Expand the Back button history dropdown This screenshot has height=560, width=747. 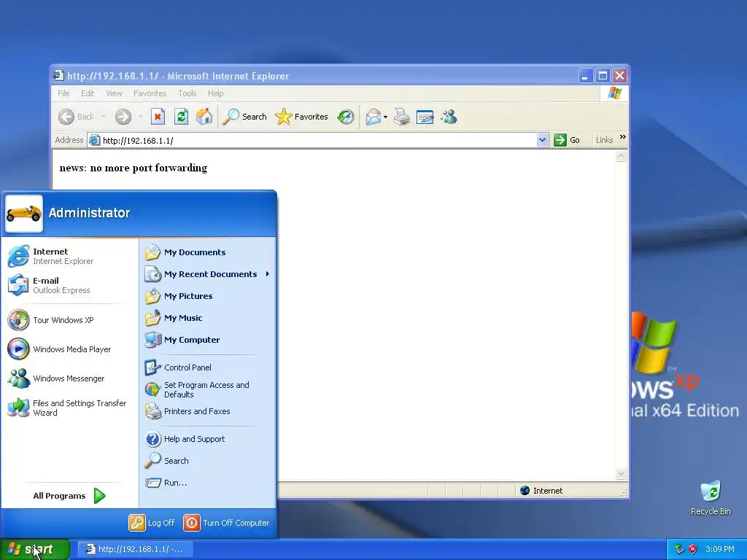point(104,117)
